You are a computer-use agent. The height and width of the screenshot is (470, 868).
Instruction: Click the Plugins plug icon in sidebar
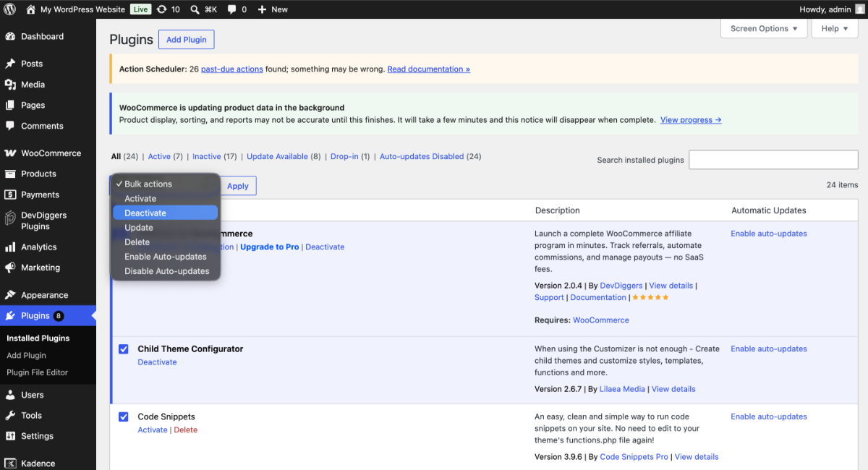click(10, 316)
